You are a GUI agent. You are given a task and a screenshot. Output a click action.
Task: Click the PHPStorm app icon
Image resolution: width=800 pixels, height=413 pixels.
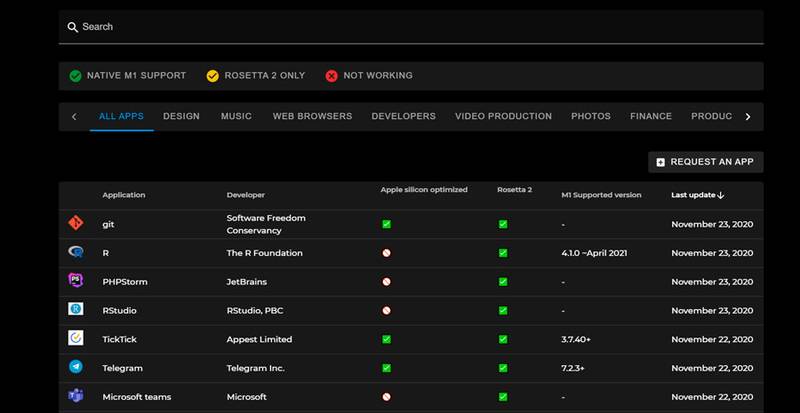pyautogui.click(x=76, y=280)
